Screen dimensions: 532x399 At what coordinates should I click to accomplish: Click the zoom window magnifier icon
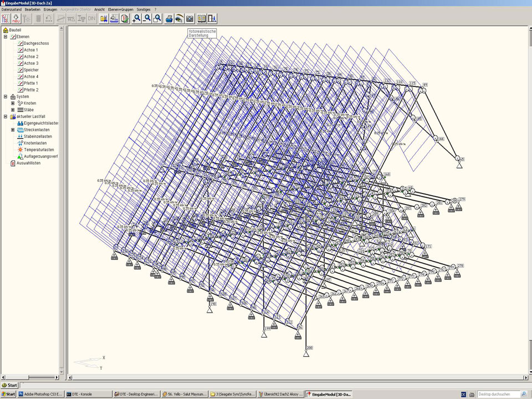pos(157,18)
